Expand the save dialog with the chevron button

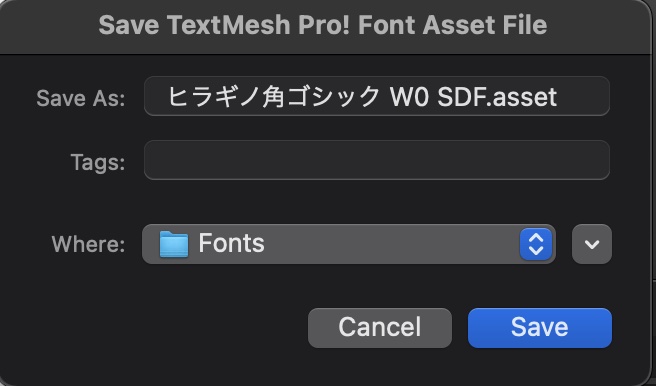pyautogui.click(x=592, y=244)
